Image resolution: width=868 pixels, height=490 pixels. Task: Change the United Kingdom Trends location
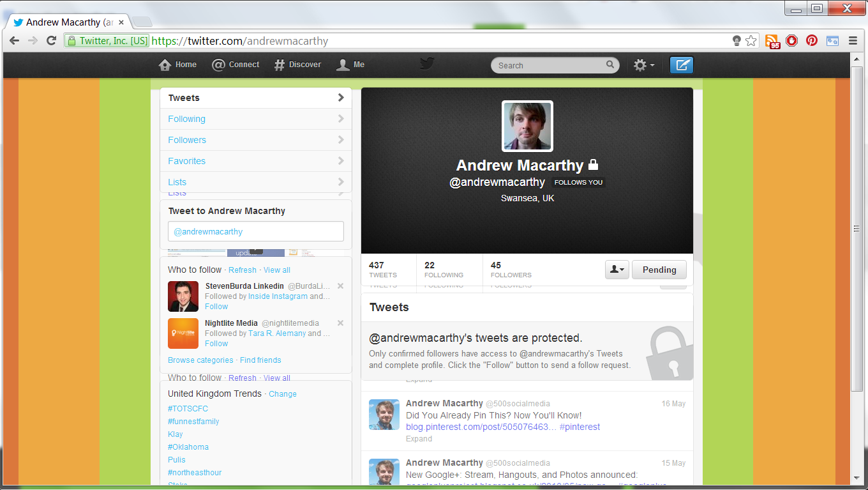283,394
